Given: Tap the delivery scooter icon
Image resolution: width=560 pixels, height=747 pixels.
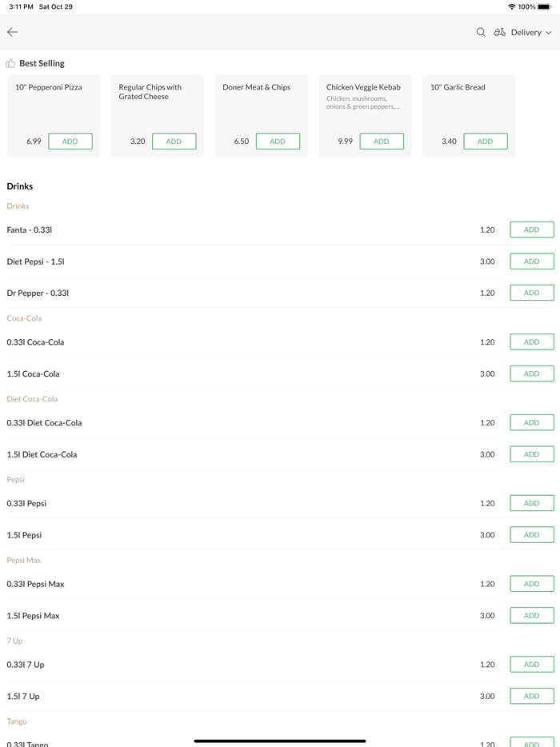Looking at the screenshot, I should [x=499, y=32].
